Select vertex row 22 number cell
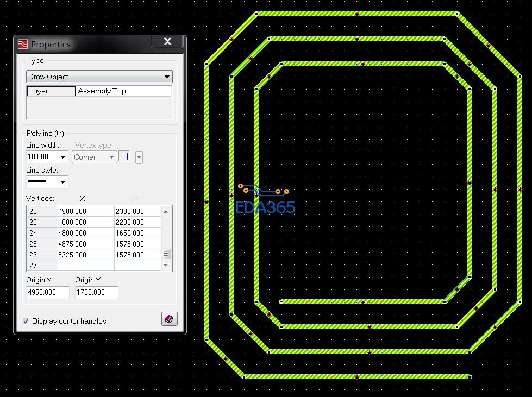This screenshot has width=532, height=397. (42, 211)
